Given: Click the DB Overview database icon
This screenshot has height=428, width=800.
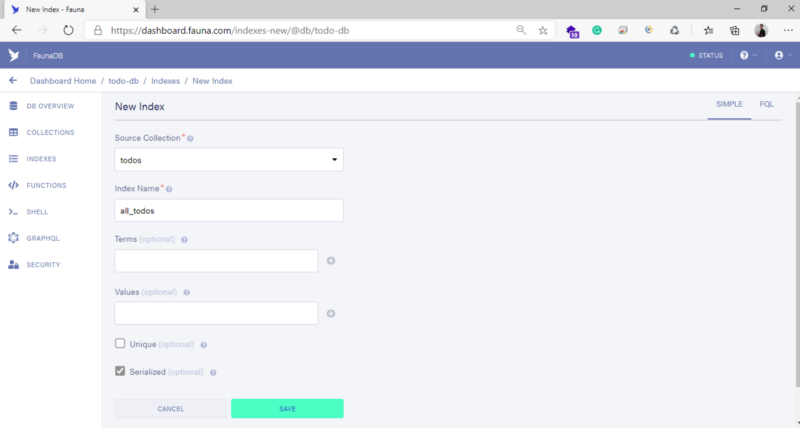Looking at the screenshot, I should 14,106.
